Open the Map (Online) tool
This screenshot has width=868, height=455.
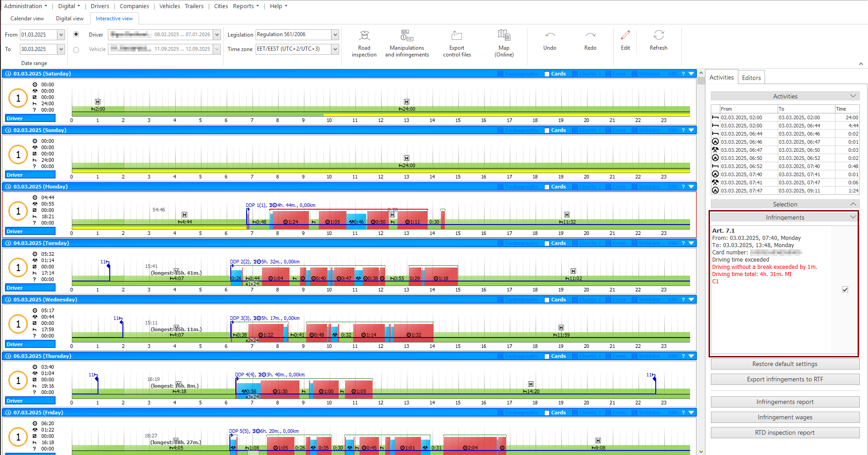click(504, 43)
